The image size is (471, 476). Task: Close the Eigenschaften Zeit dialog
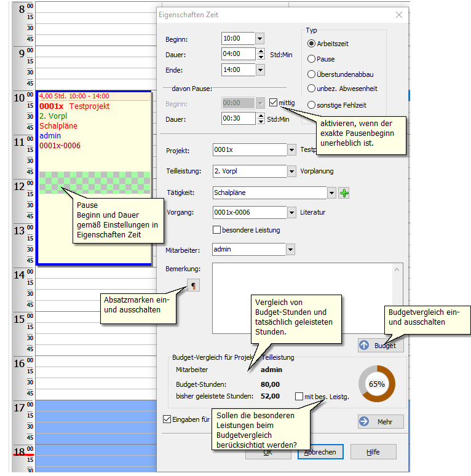[x=399, y=15]
